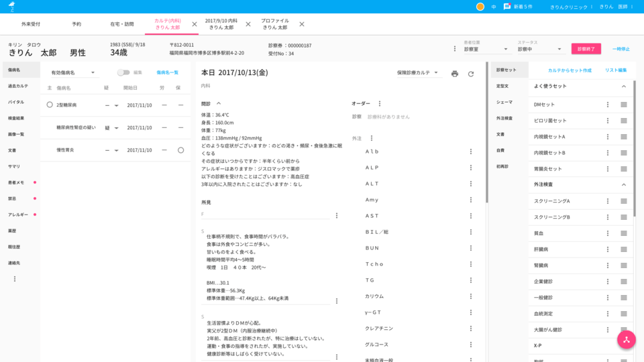Select the 2型糖尿病 main disease radio
This screenshot has width=644, height=362.
[x=50, y=105]
